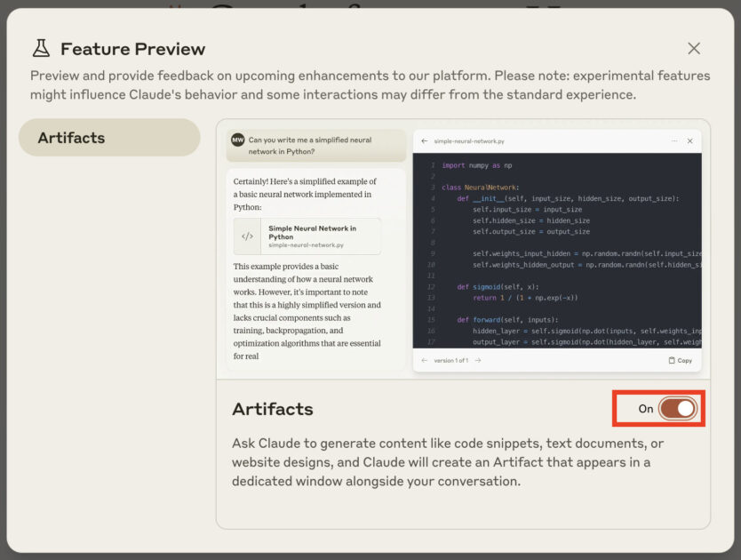This screenshot has height=560, width=741.
Task: Click the 'version 1 of 1' label
Action: (x=451, y=360)
